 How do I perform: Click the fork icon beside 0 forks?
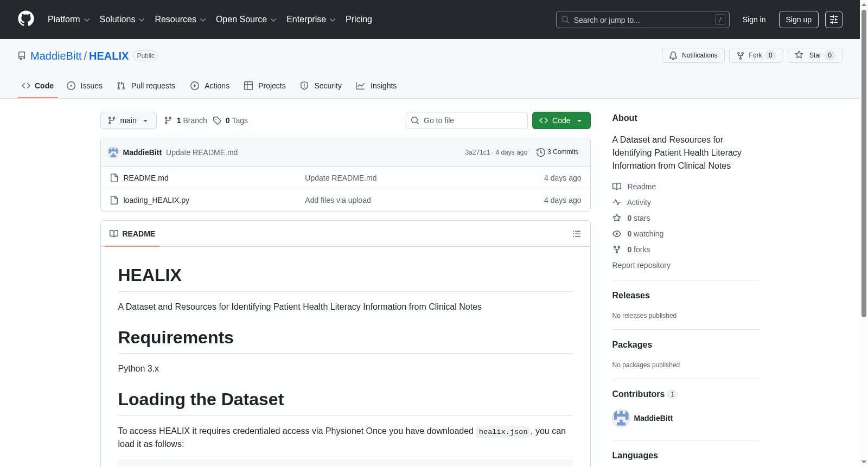coord(617,250)
